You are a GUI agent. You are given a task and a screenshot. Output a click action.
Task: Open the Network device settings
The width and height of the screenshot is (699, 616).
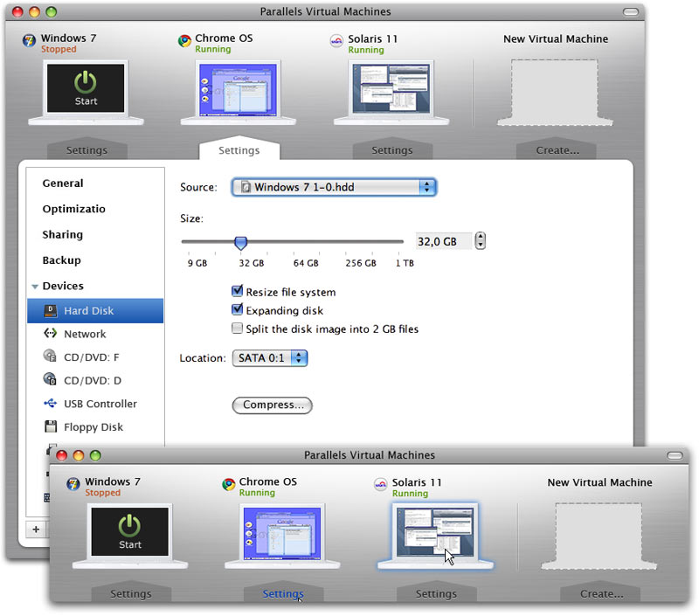click(85, 334)
